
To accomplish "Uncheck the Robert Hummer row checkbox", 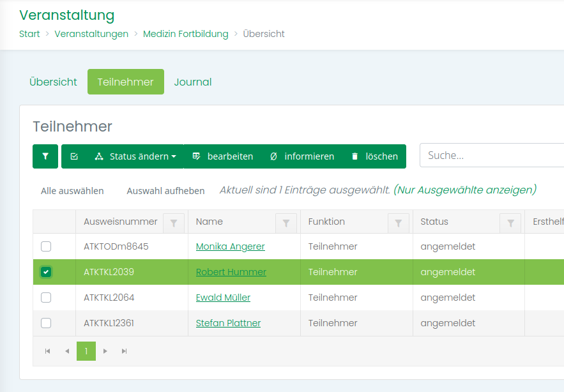I will [x=46, y=272].
